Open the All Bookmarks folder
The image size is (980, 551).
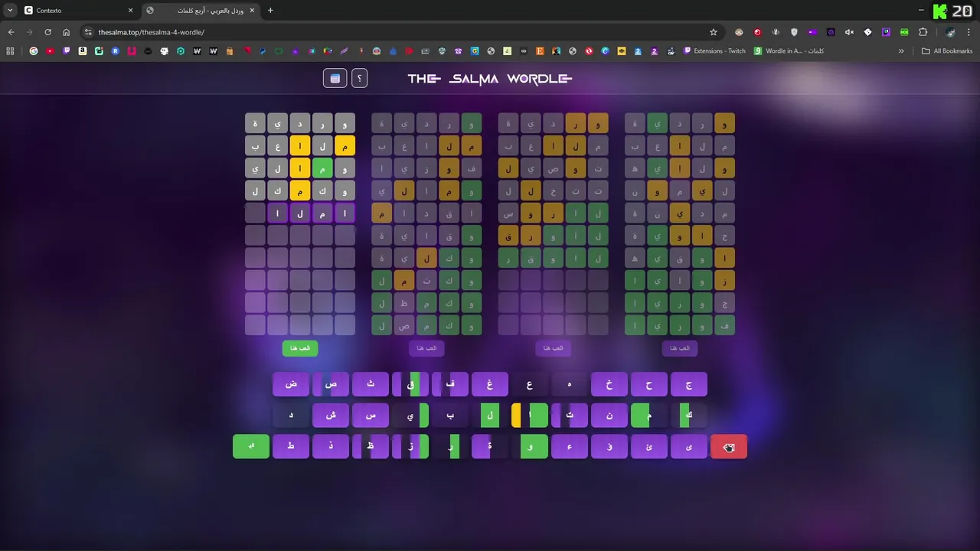[947, 51]
